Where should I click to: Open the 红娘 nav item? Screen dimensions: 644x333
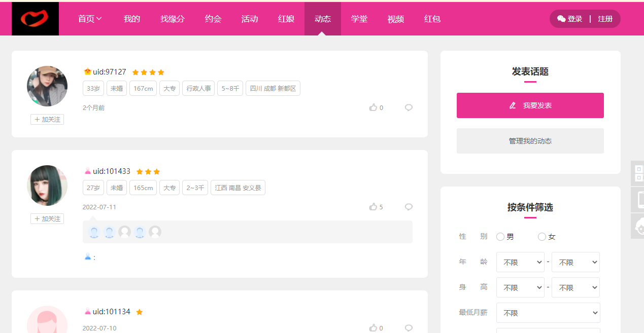point(286,19)
